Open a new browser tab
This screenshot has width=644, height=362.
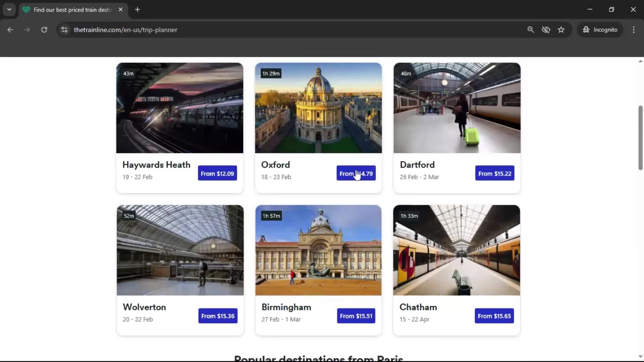point(138,10)
